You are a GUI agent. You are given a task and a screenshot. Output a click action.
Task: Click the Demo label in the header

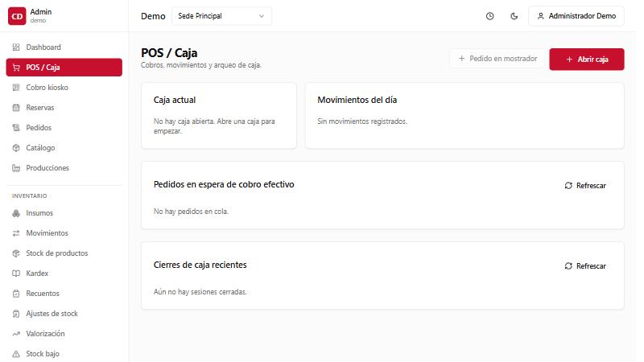(x=153, y=16)
